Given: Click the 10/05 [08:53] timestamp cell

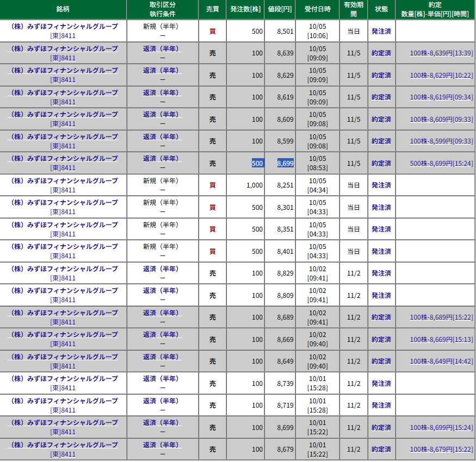Looking at the screenshot, I should click(x=318, y=163).
